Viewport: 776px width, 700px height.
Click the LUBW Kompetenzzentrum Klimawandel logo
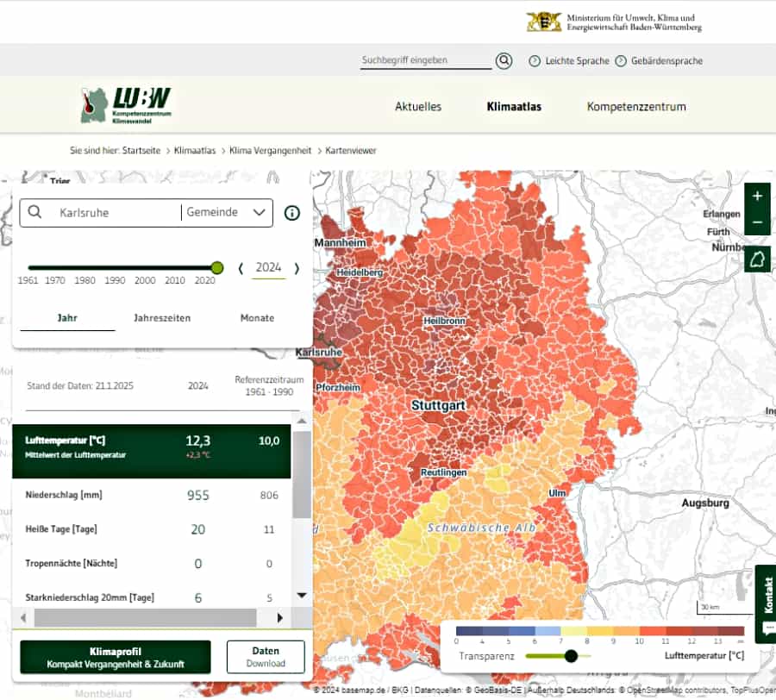[125, 103]
